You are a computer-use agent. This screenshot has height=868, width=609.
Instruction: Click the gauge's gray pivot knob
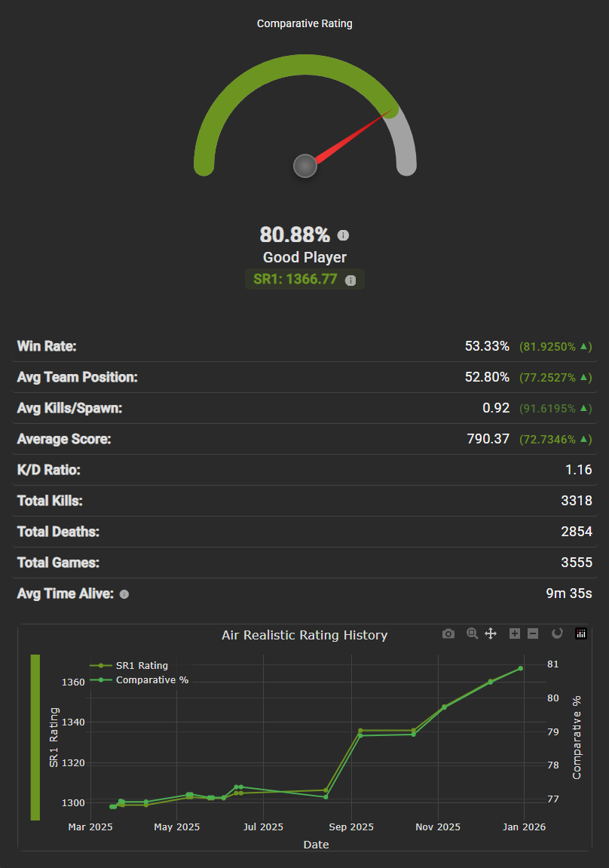[304, 165]
